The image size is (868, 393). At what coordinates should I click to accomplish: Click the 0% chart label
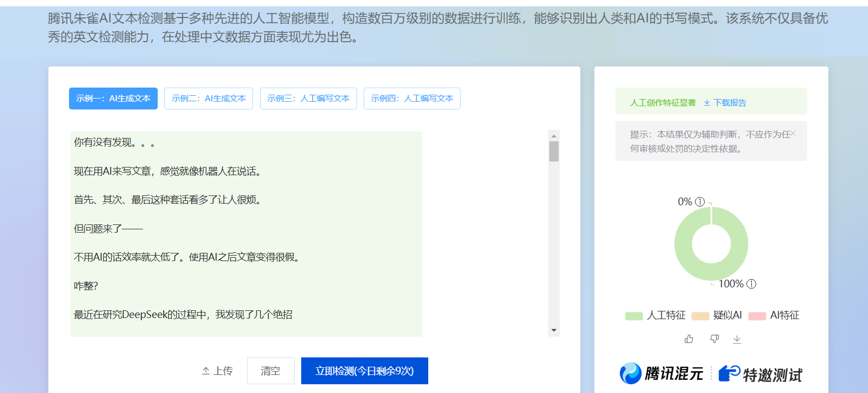(685, 201)
